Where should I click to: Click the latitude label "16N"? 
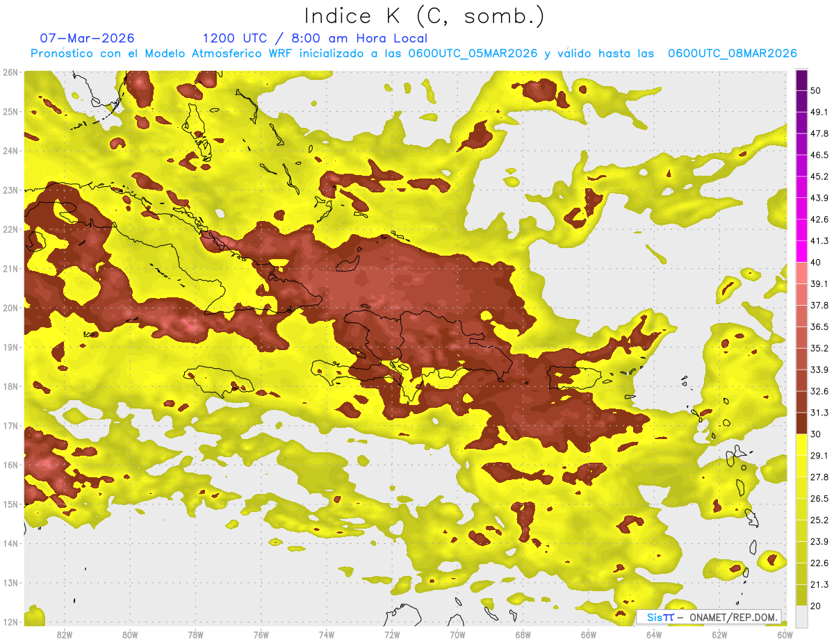pos(10,465)
